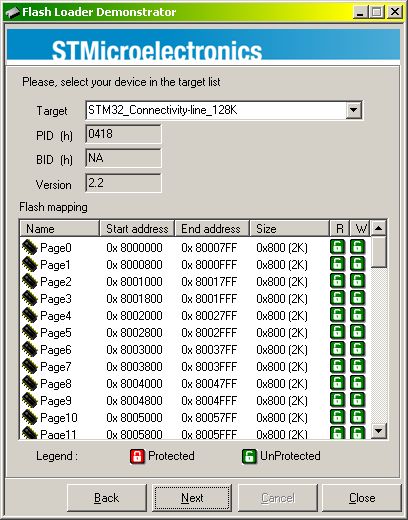Click the chip icon next to Page10
The height and width of the screenshot is (520, 408).
(29, 418)
